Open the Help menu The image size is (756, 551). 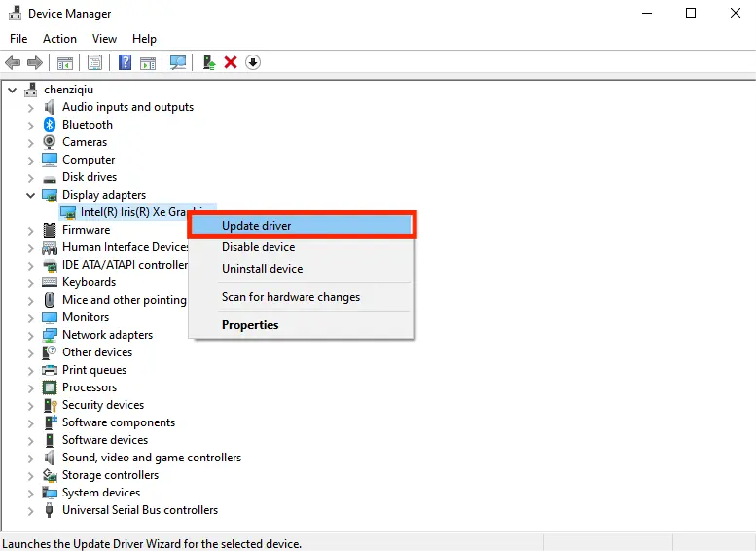[144, 39]
